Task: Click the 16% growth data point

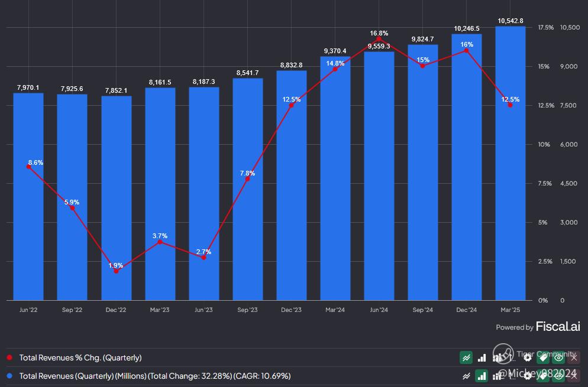Action: pyautogui.click(x=467, y=51)
